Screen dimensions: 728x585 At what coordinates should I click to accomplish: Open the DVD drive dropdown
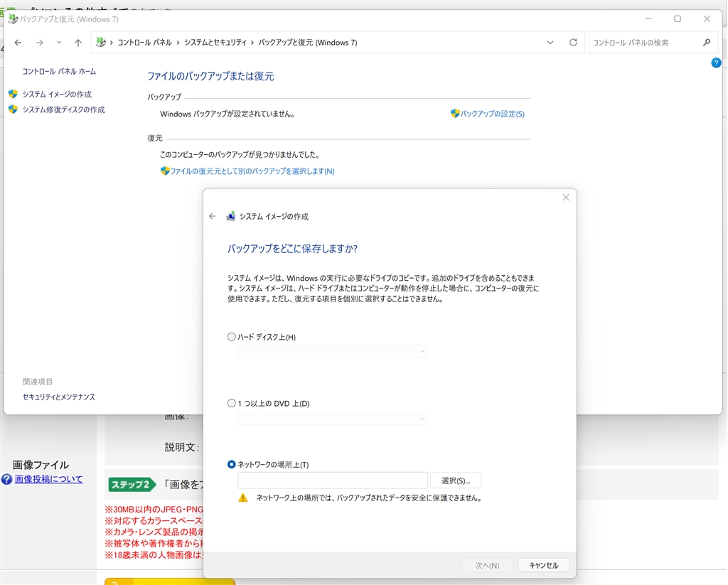333,419
